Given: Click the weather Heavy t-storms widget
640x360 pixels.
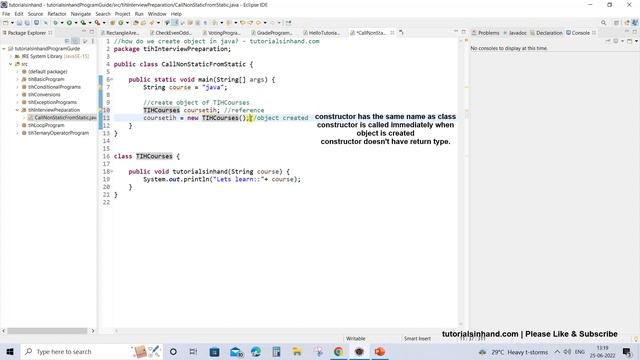Looking at the screenshot, I should pyautogui.click(x=513, y=351).
